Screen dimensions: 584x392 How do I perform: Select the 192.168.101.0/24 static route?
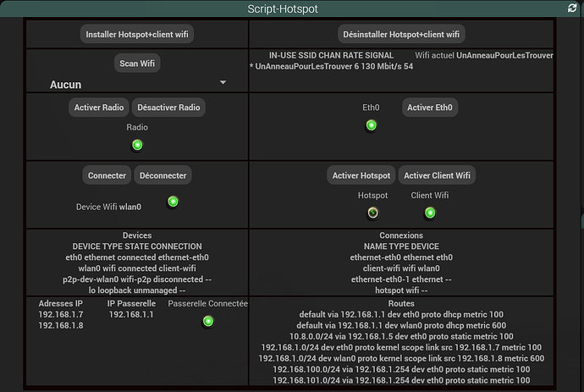401,380
